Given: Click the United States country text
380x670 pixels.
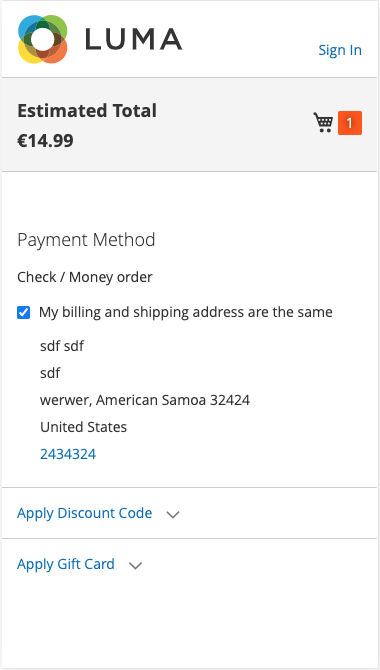Looking at the screenshot, I should pyautogui.click(x=83, y=427).
